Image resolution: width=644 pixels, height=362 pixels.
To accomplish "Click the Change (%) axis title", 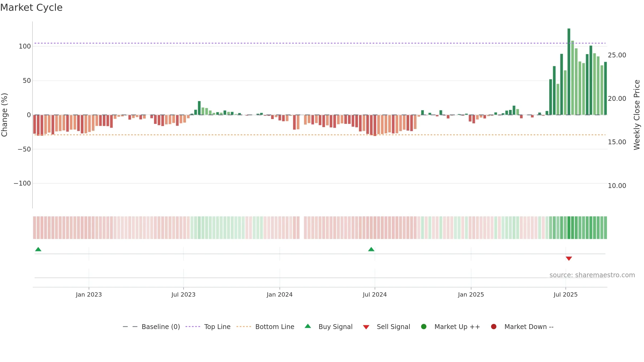I will click(x=4, y=115).
